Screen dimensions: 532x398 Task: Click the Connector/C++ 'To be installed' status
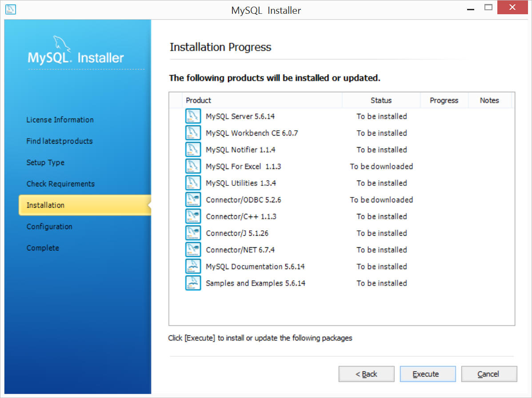pyautogui.click(x=382, y=216)
